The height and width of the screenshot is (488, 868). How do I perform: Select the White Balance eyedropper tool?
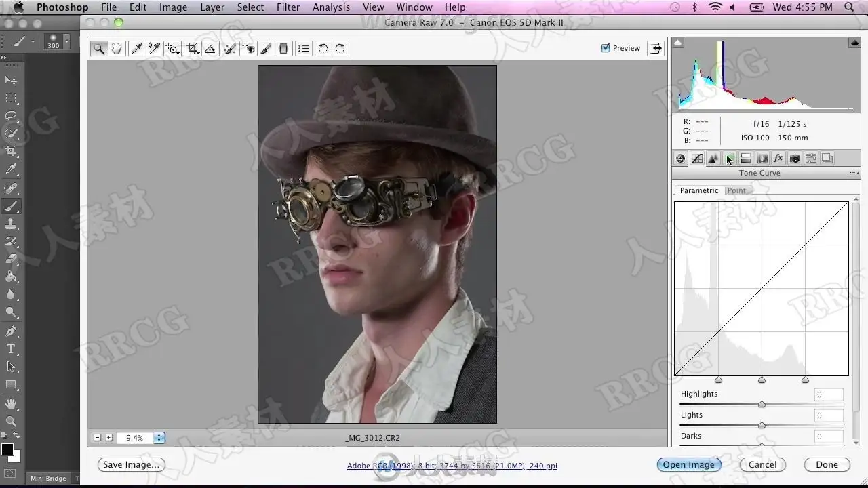137,49
